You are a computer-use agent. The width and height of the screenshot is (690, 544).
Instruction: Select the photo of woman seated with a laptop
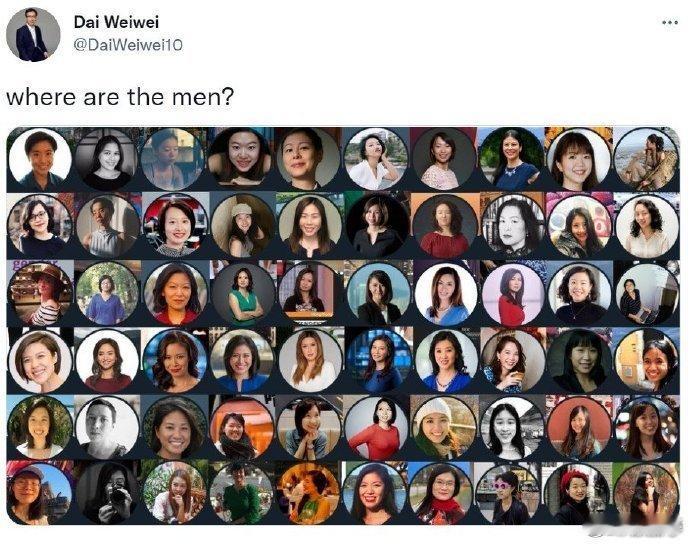646,294
